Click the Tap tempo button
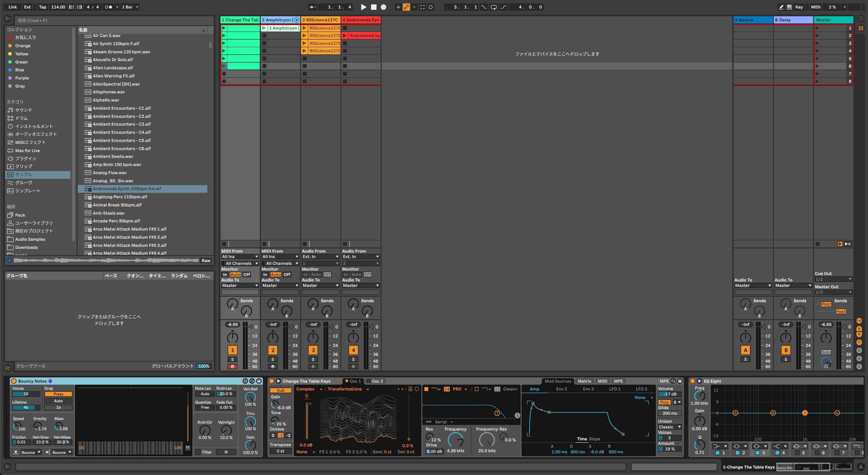This screenshot has width=868, height=475. click(42, 7)
